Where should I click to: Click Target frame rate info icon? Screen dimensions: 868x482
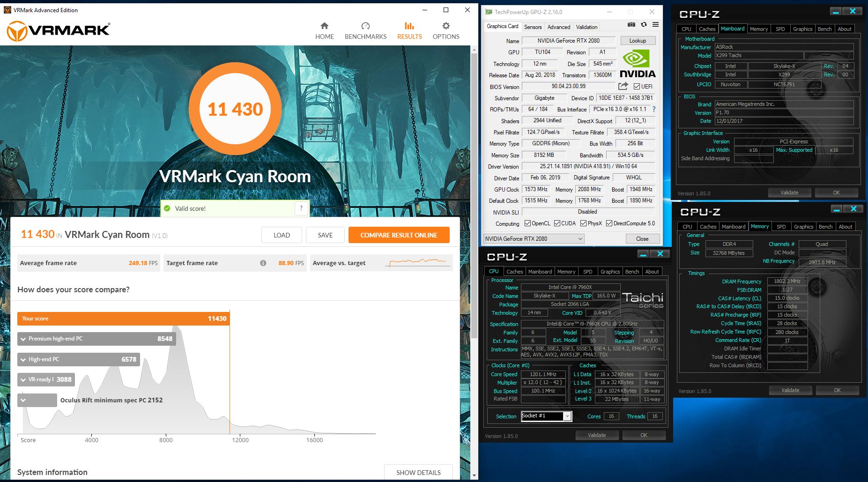[263, 263]
